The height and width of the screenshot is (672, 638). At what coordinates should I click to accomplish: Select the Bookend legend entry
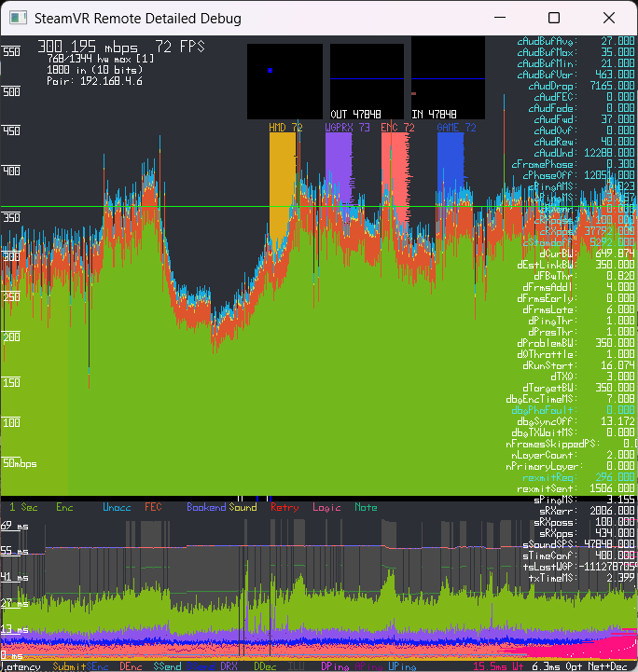[206, 507]
